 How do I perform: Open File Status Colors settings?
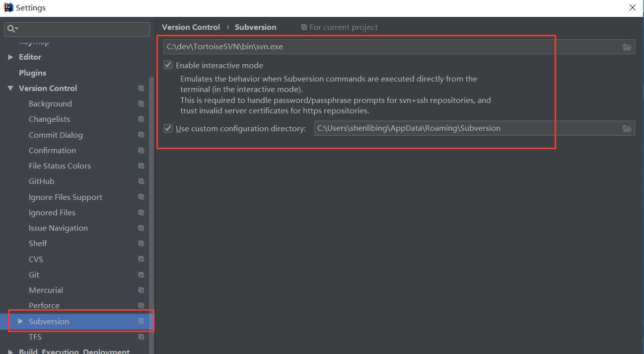[60, 166]
